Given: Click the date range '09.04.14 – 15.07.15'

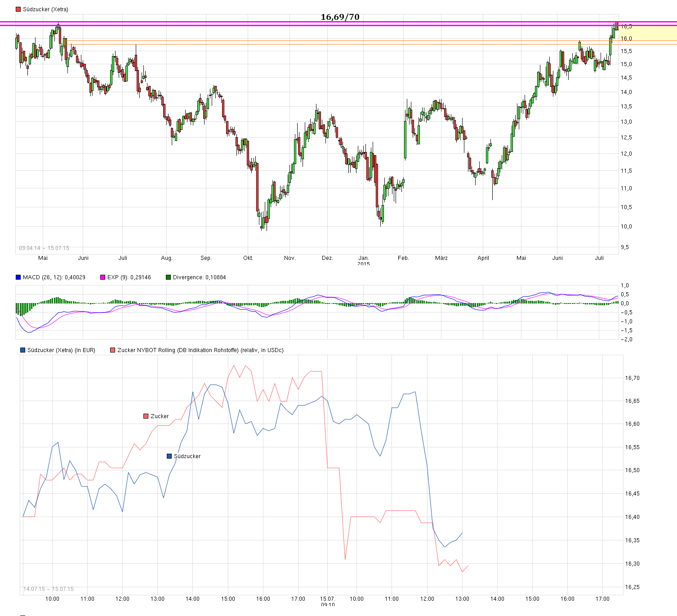Looking at the screenshot, I should (44, 248).
